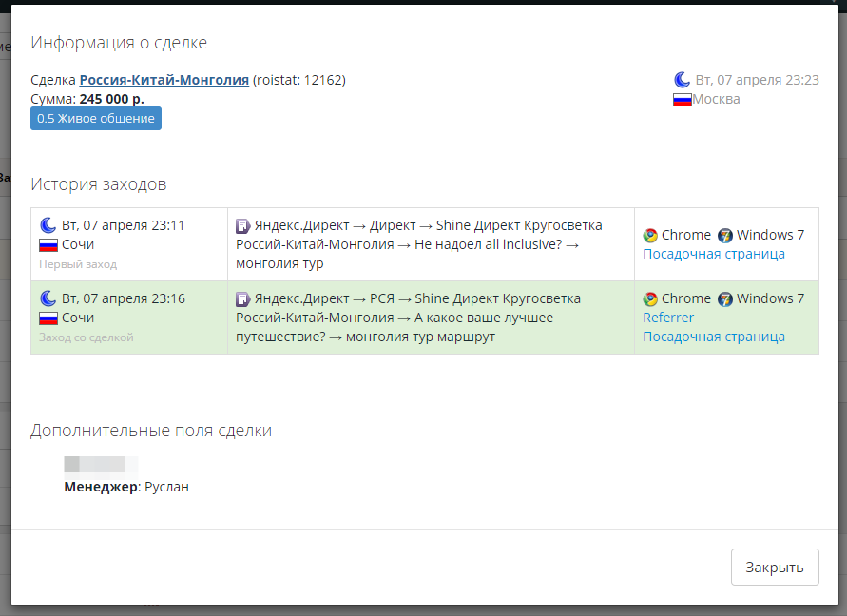Close the dialog with Закрыть button
This screenshot has width=847, height=616.
coord(775,567)
